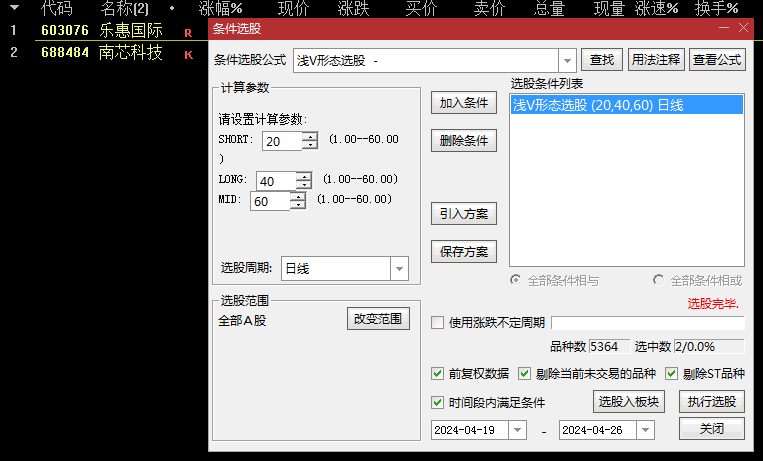Toggle 前复权数据 checkbox
The width and height of the screenshot is (763, 461).
point(437,373)
